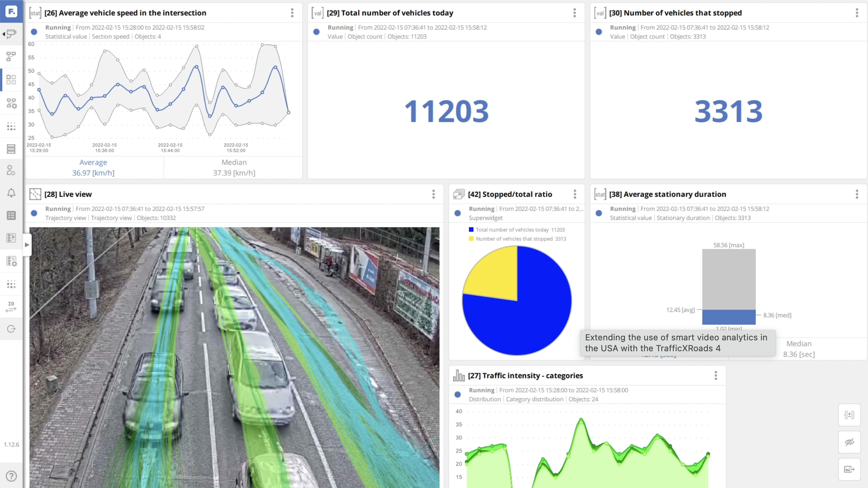Image resolution: width=868 pixels, height=488 pixels.
Task: Open user settings icon in sidebar
Action: (x=11, y=170)
